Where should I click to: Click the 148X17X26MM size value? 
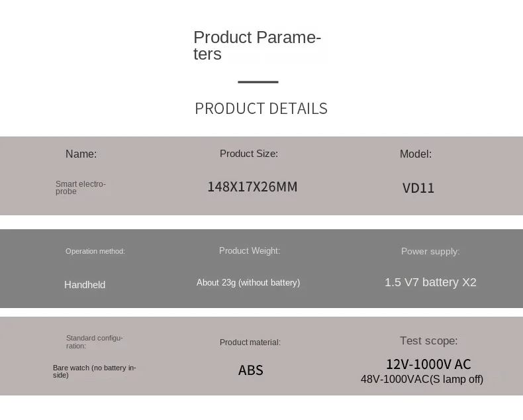coord(252,187)
